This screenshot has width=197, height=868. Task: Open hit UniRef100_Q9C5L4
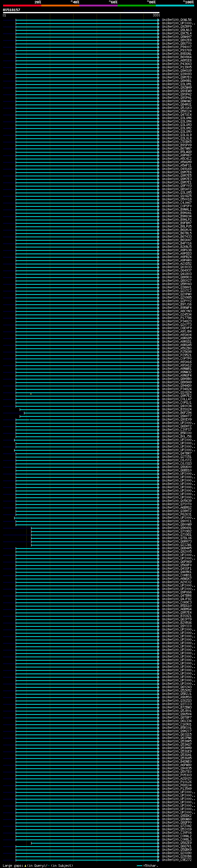click(x=177, y=33)
